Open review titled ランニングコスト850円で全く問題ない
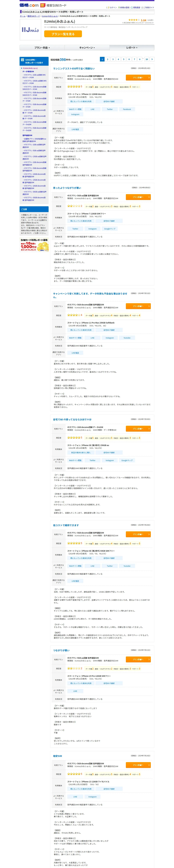Screen dimensions: 174x868 (x=74, y=68)
